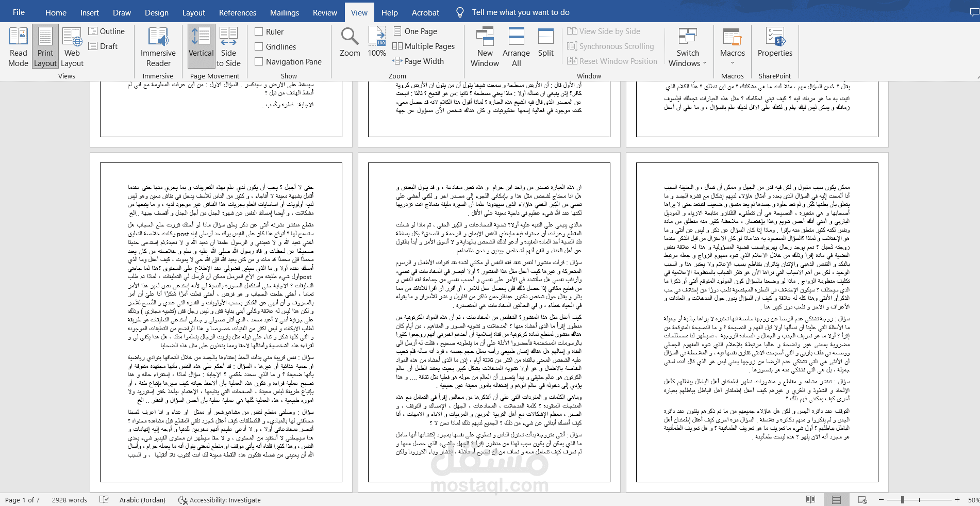Open the Layout tab
This screenshot has height=506, width=980.
click(x=194, y=12)
